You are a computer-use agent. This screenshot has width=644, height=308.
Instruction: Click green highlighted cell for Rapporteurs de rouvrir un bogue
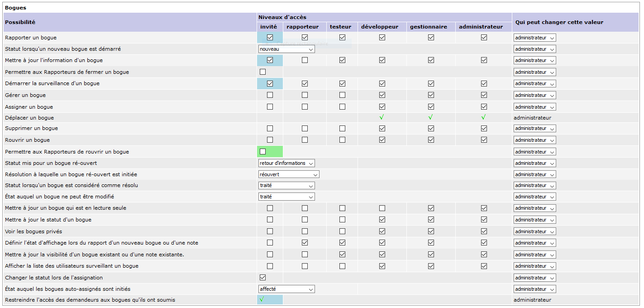[x=270, y=152]
